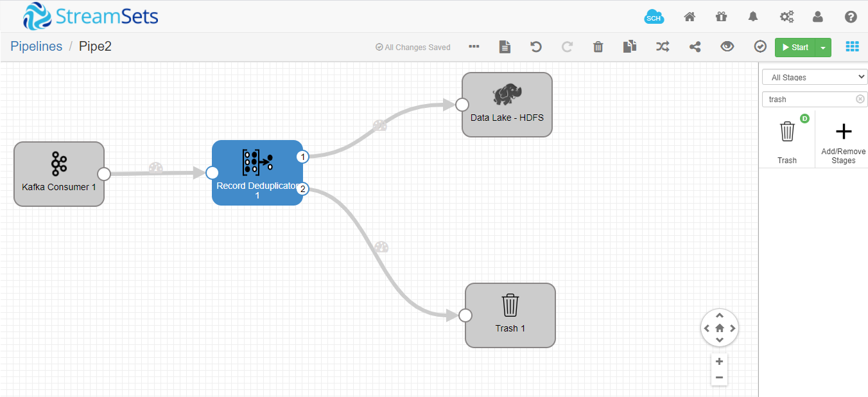Select the Data Lake - HDFS stage
This screenshot has width=868, height=397.
pos(507,105)
